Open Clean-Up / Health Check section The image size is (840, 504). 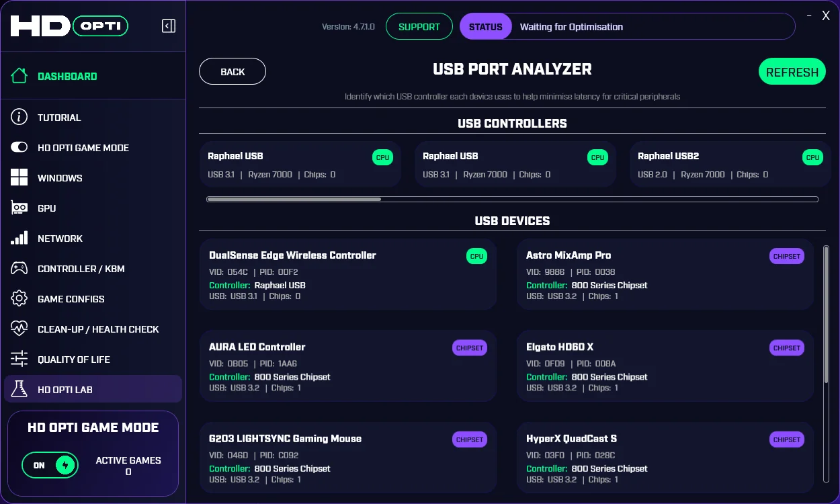point(93,329)
